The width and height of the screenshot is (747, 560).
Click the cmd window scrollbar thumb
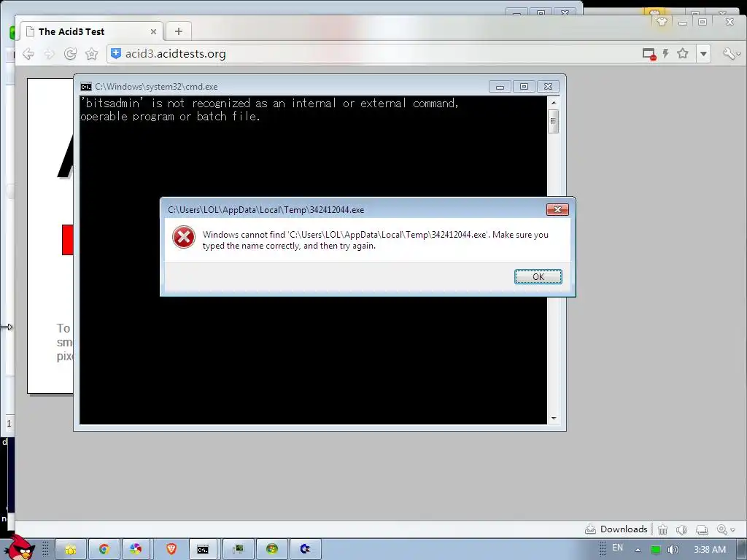tap(553, 122)
